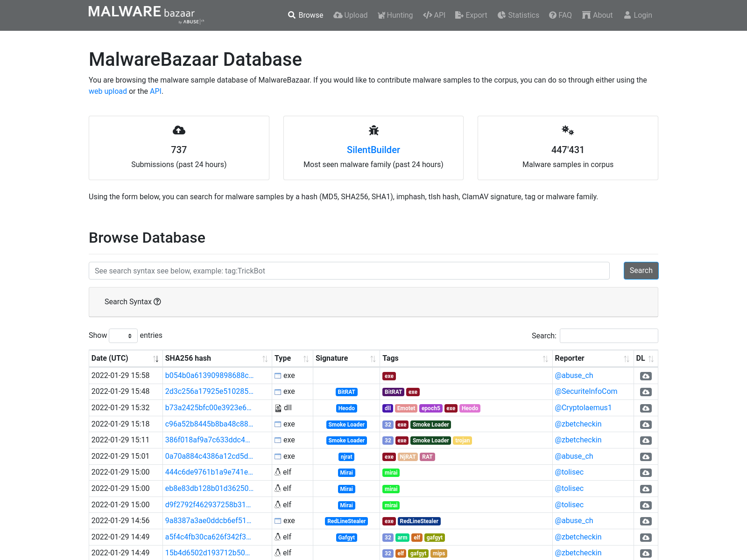The height and width of the screenshot is (560, 747).
Task: Click the table filter Search field
Action: coord(609,336)
